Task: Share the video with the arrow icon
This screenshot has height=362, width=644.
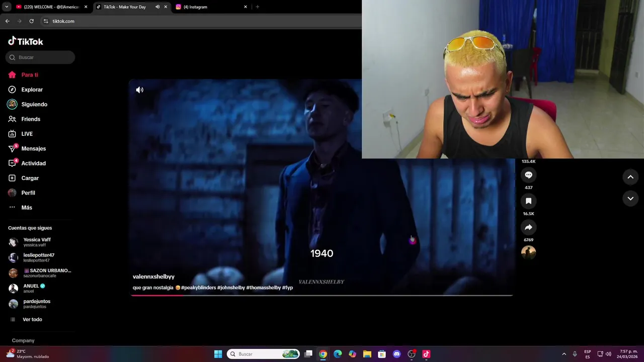Action: tap(528, 227)
